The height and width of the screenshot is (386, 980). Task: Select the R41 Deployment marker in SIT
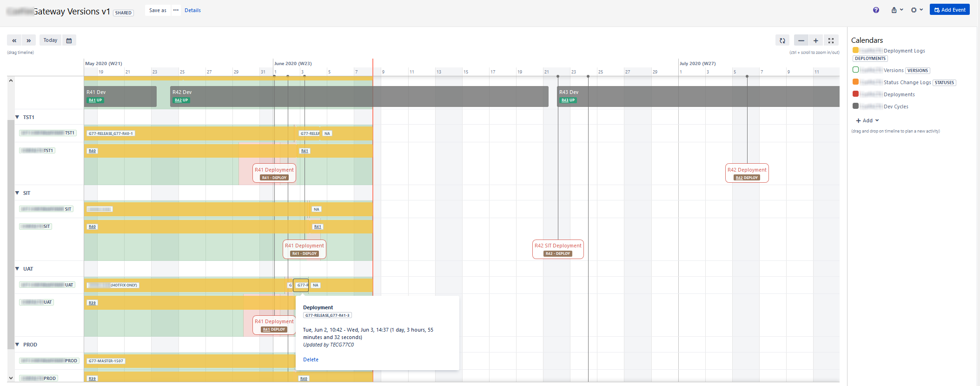tap(305, 249)
